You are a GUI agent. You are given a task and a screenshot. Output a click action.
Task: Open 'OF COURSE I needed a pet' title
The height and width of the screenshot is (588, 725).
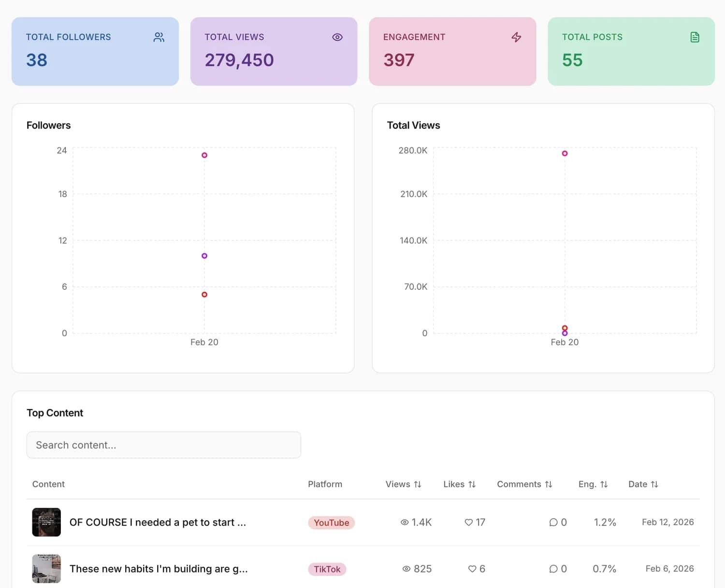(158, 522)
